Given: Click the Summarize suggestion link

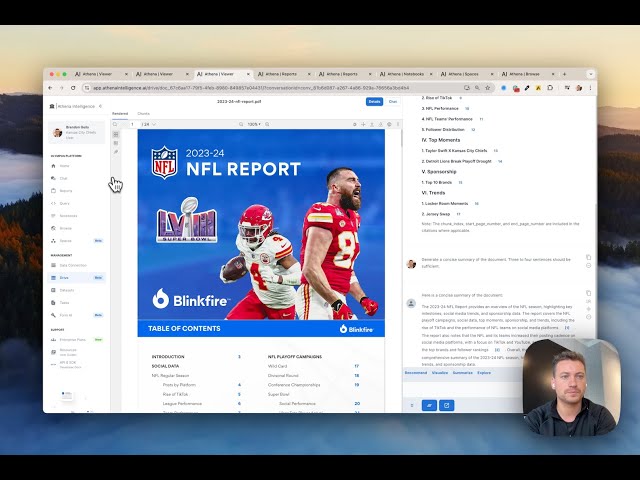Looking at the screenshot, I should [x=462, y=373].
